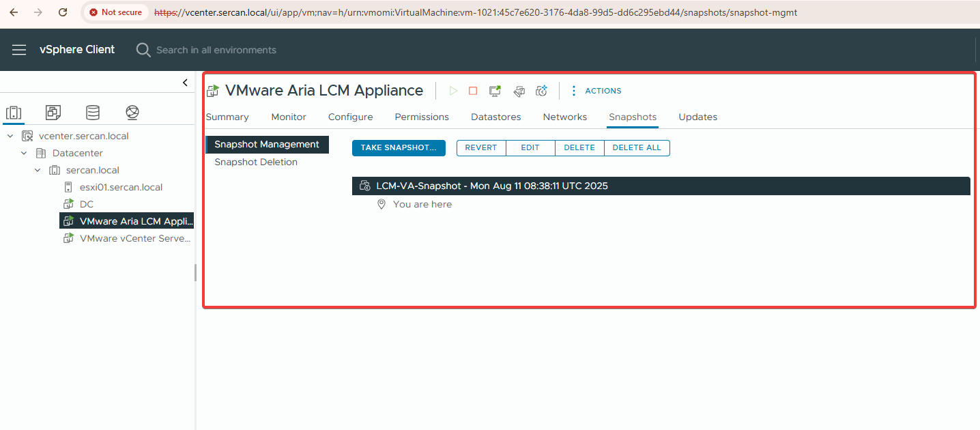Click the Search in all environments field
Viewport: 980px width, 430px height.
tap(216, 50)
